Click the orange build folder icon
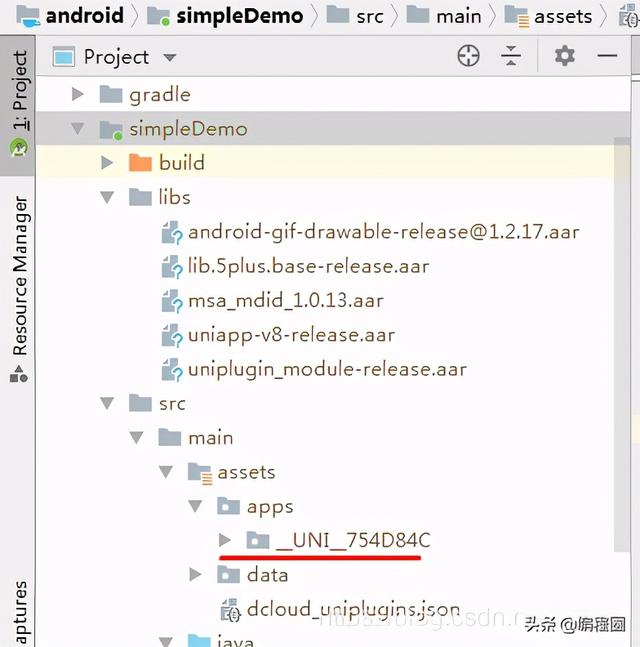Screen dimensions: 640x647 click(x=140, y=162)
